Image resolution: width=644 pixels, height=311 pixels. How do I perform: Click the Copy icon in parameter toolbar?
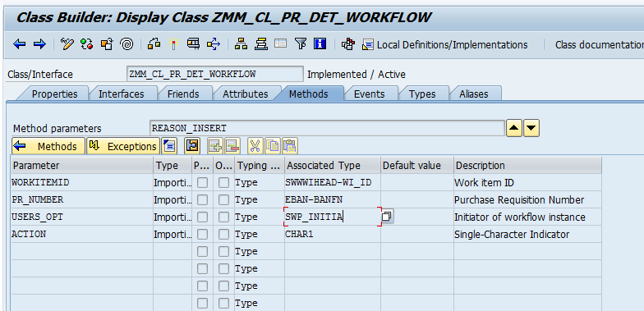coord(273,146)
